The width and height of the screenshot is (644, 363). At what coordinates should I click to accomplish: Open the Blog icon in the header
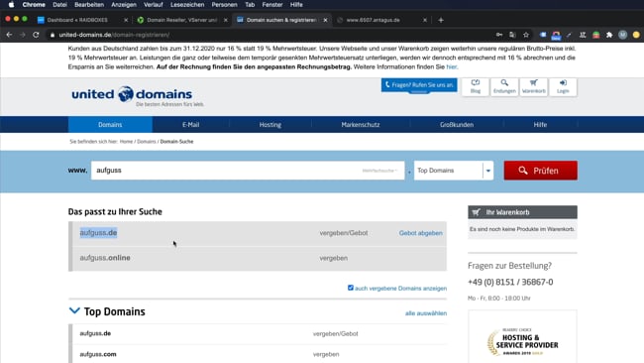(x=476, y=86)
